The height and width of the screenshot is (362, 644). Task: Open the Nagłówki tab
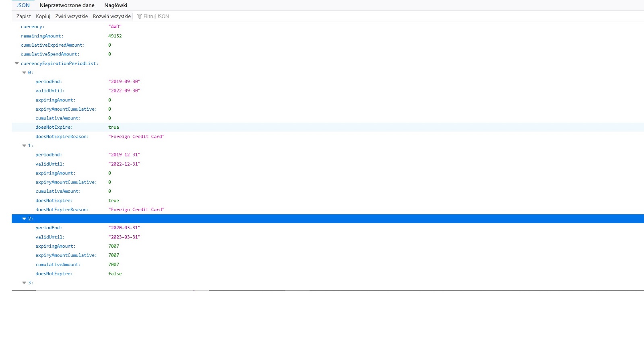click(116, 5)
